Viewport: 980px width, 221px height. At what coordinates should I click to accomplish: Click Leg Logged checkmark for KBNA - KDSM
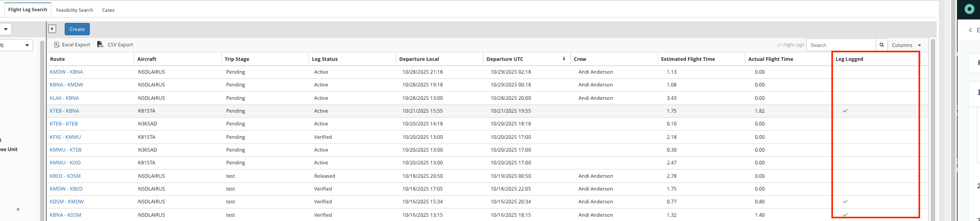coord(845,215)
